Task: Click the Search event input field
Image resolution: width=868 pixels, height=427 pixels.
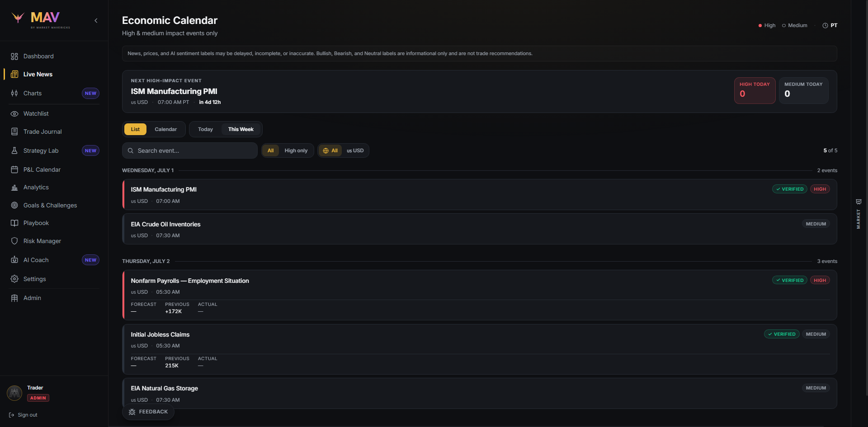Action: (x=190, y=151)
